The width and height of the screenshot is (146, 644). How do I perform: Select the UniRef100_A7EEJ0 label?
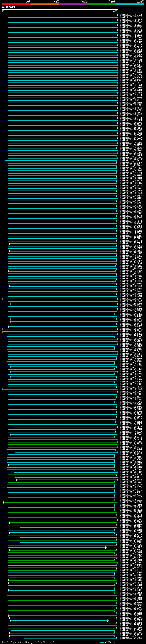pos(131,497)
